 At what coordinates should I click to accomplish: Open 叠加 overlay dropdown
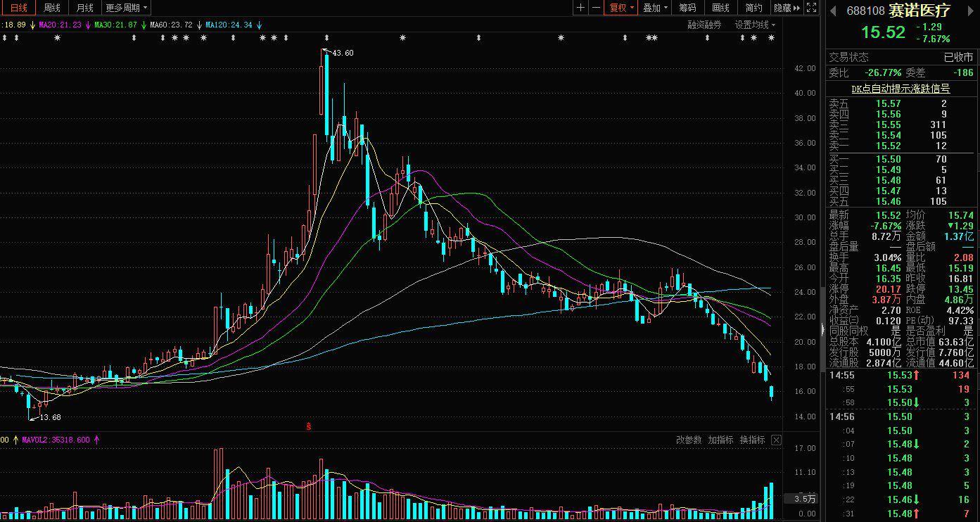click(x=655, y=8)
